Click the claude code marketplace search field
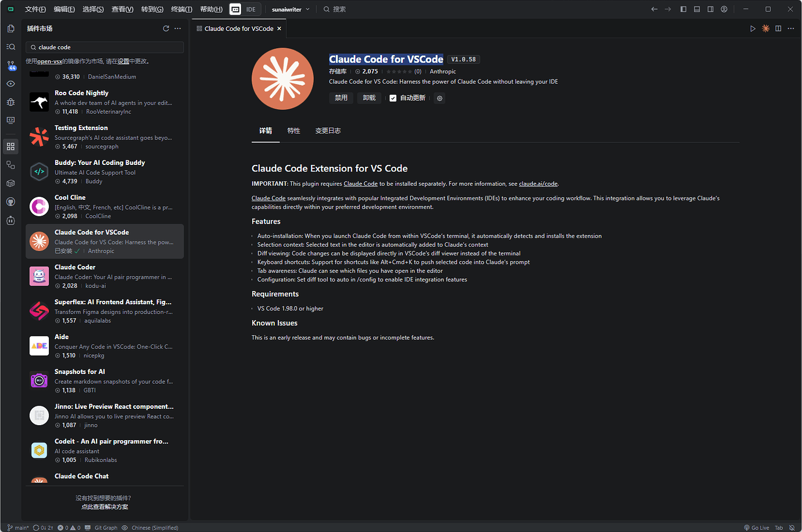The height and width of the screenshot is (532, 802). [x=108, y=48]
